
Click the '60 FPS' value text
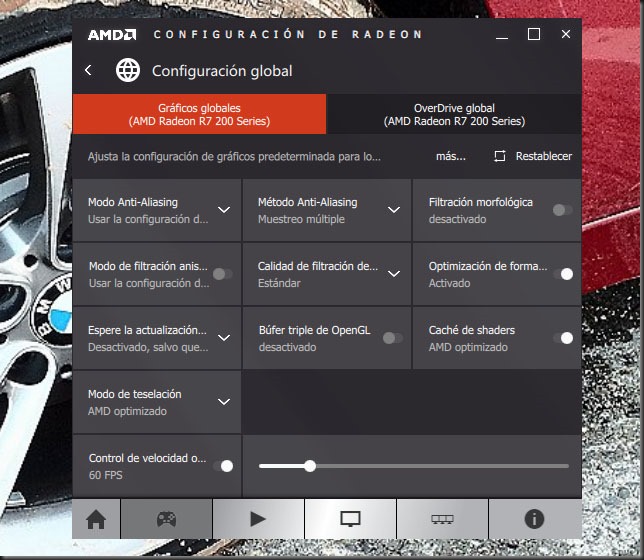pos(106,475)
